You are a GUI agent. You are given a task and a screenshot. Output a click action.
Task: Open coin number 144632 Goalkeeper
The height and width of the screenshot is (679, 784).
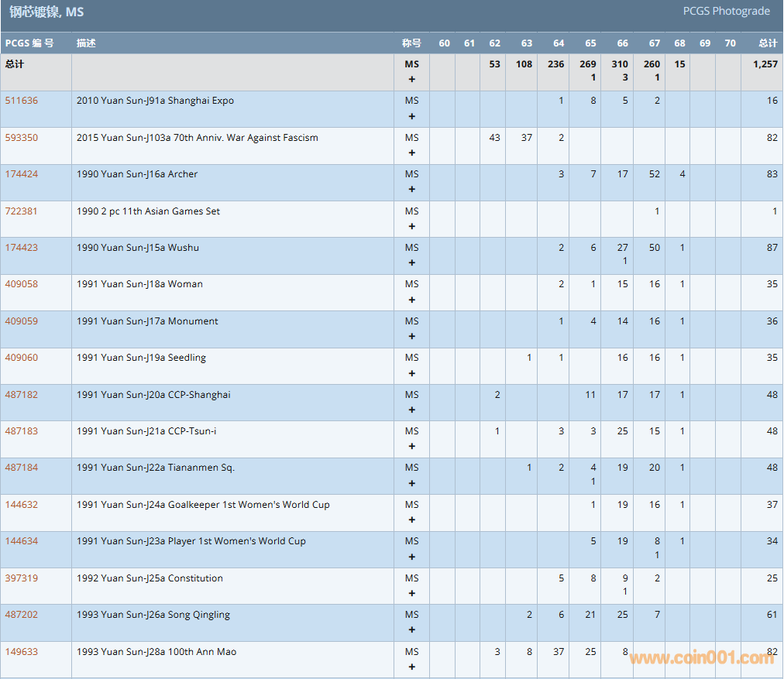pos(22,505)
